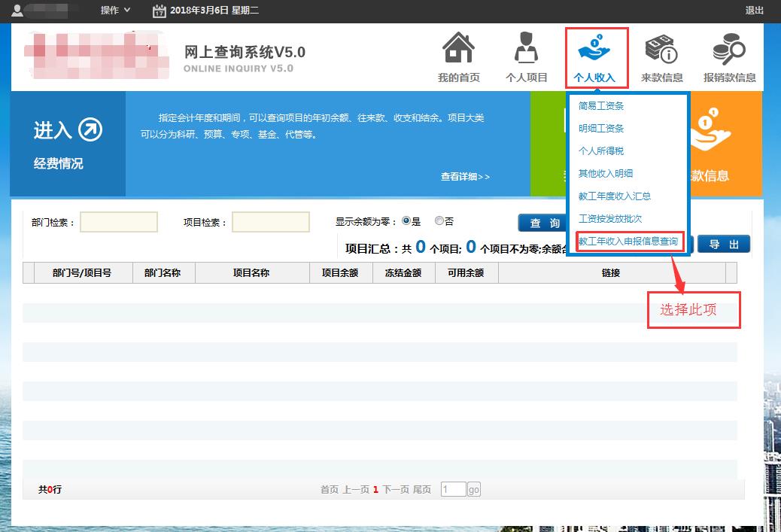Image resolution: width=781 pixels, height=532 pixels.
Task: Click the user avatar icon in top bar
Action: pyautogui.click(x=17, y=11)
